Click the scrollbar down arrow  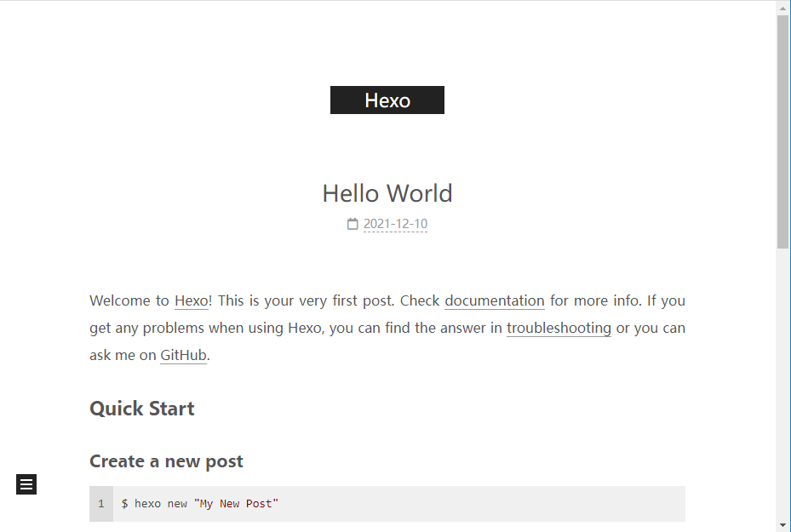pyautogui.click(x=783, y=525)
